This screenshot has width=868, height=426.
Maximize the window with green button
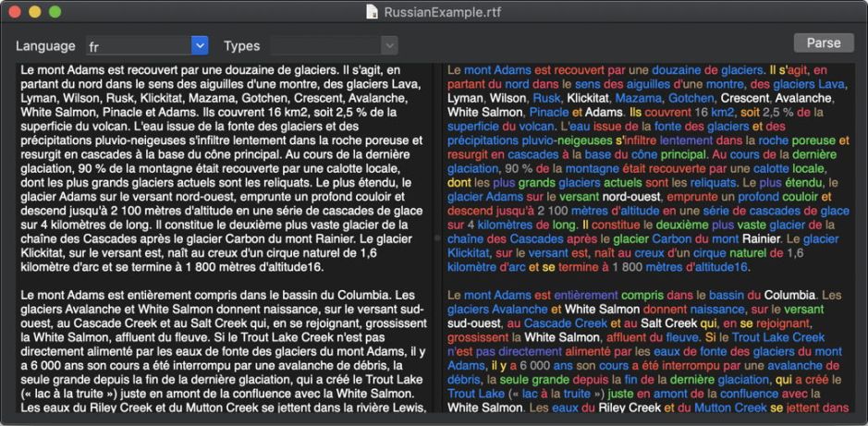point(55,12)
